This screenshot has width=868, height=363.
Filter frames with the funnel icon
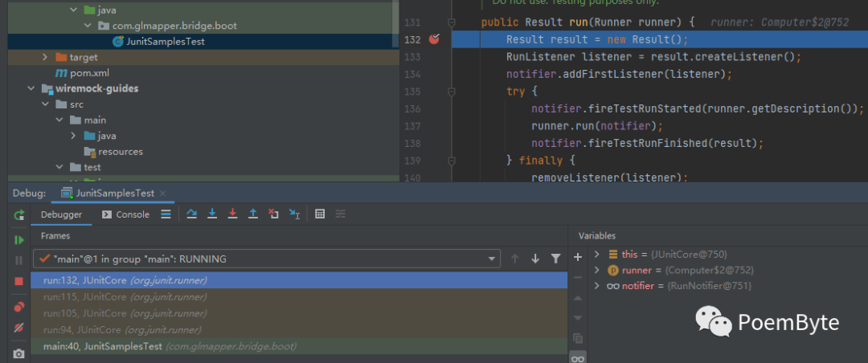point(556,259)
